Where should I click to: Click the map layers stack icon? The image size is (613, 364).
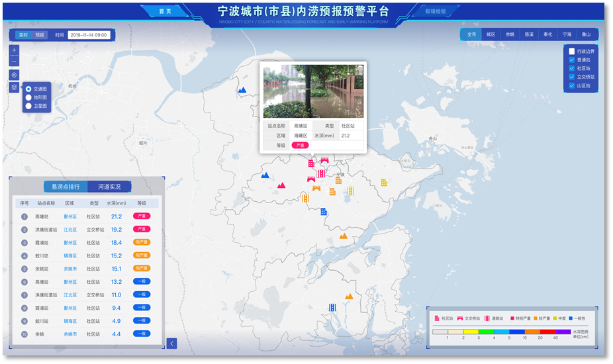[15, 87]
